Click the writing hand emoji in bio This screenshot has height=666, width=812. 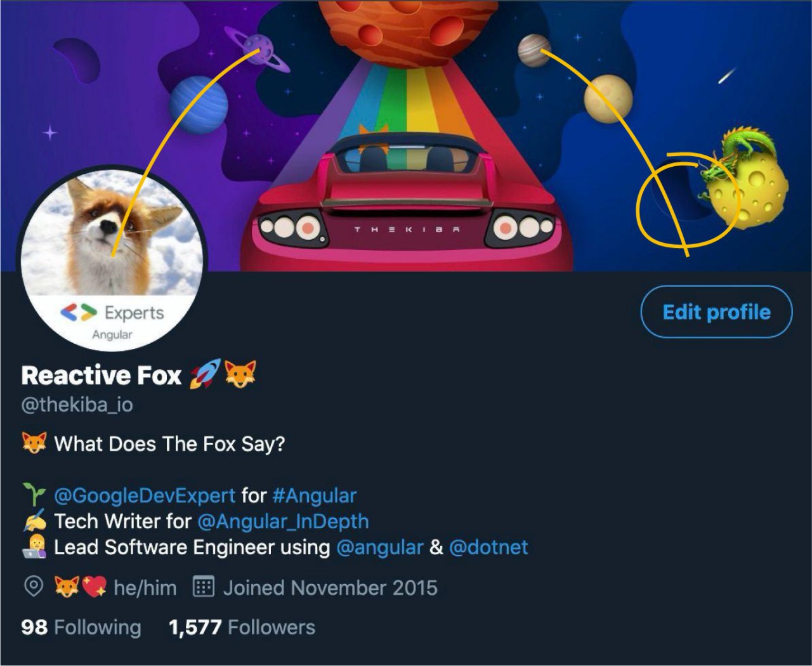point(34,521)
